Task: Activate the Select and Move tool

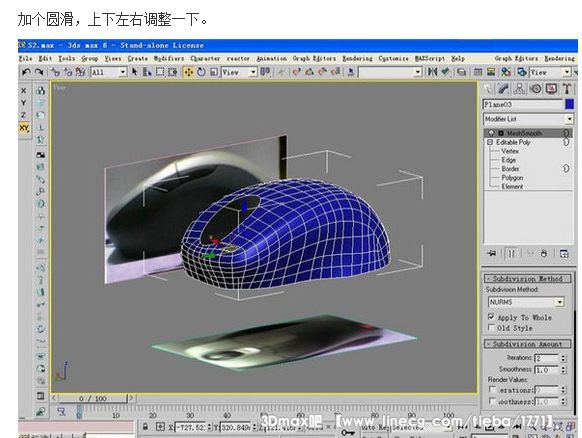Action: pos(189,72)
